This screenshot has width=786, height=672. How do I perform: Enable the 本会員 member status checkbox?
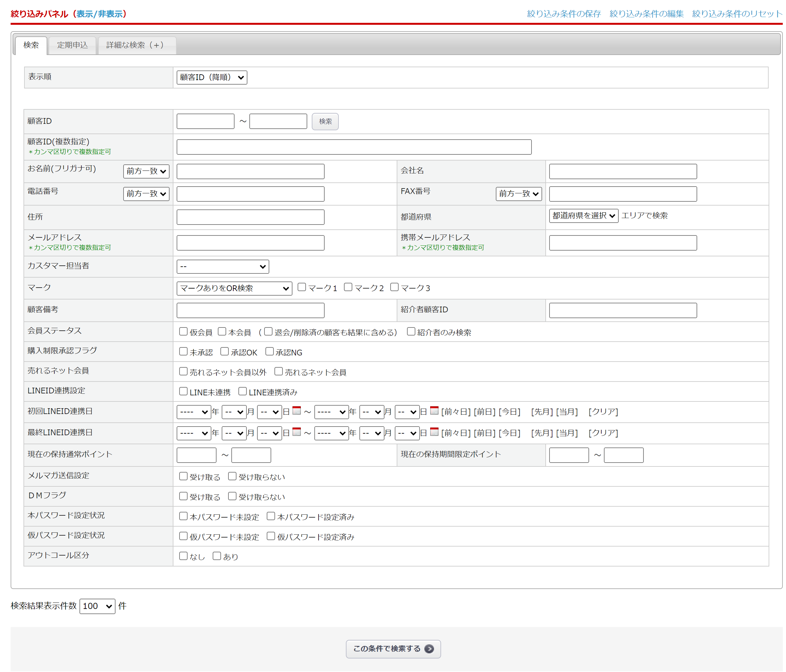click(x=222, y=332)
